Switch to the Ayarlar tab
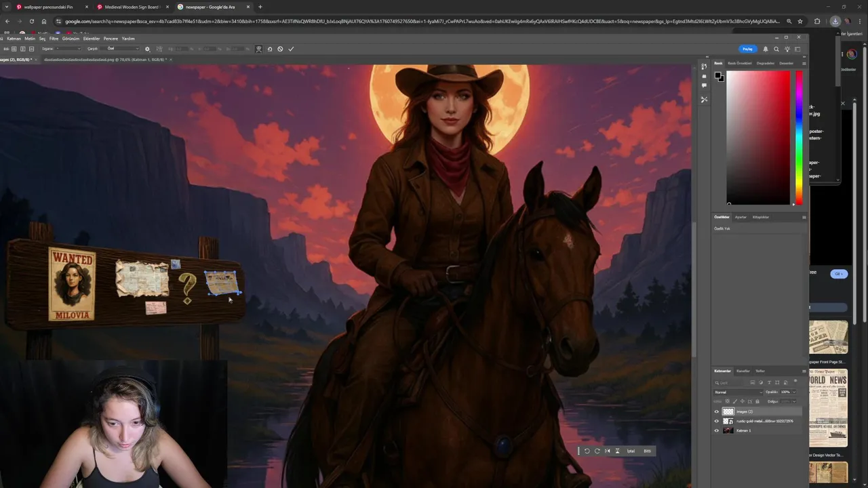This screenshot has width=868, height=488. coord(741,217)
